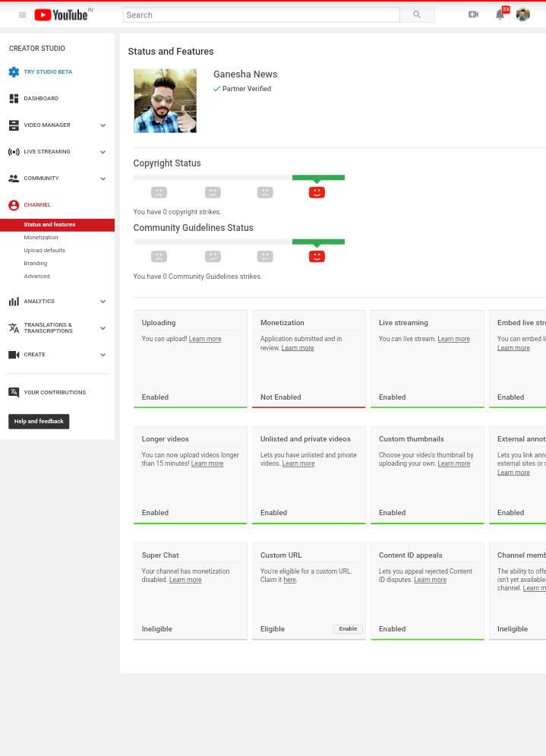Viewport: 546px width, 756px height.
Task: Open the Advanced sidebar item
Action: [36, 277]
